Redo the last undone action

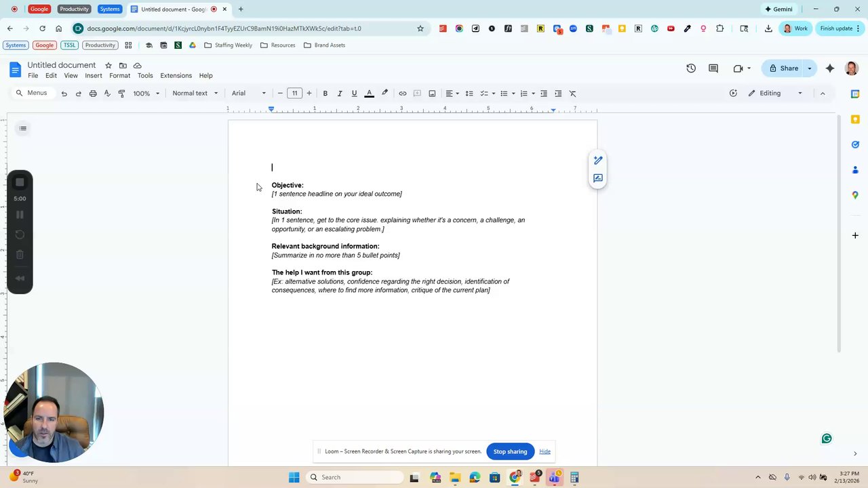click(79, 94)
